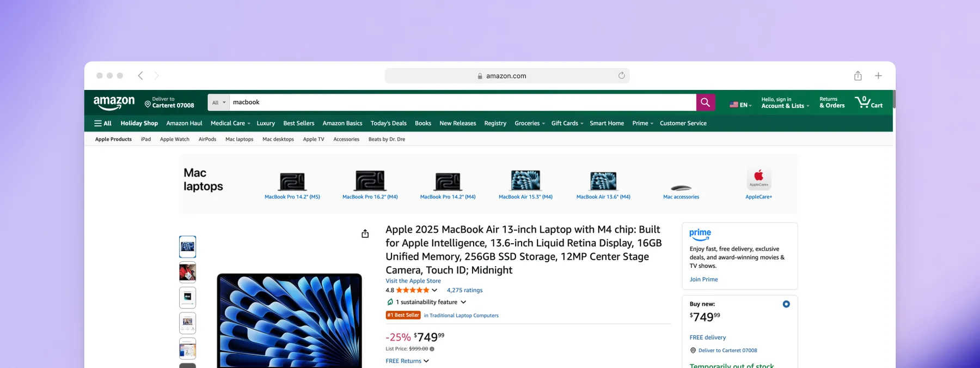Open the AppleCare+ icon

758,179
